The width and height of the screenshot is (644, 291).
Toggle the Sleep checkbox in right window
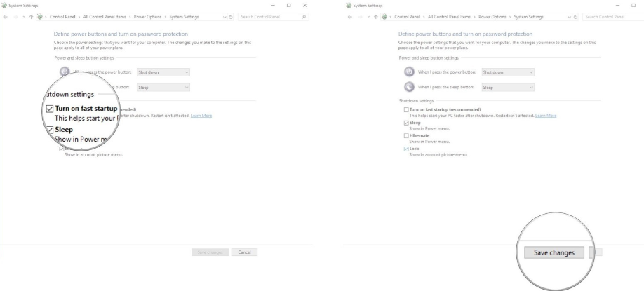(406, 123)
